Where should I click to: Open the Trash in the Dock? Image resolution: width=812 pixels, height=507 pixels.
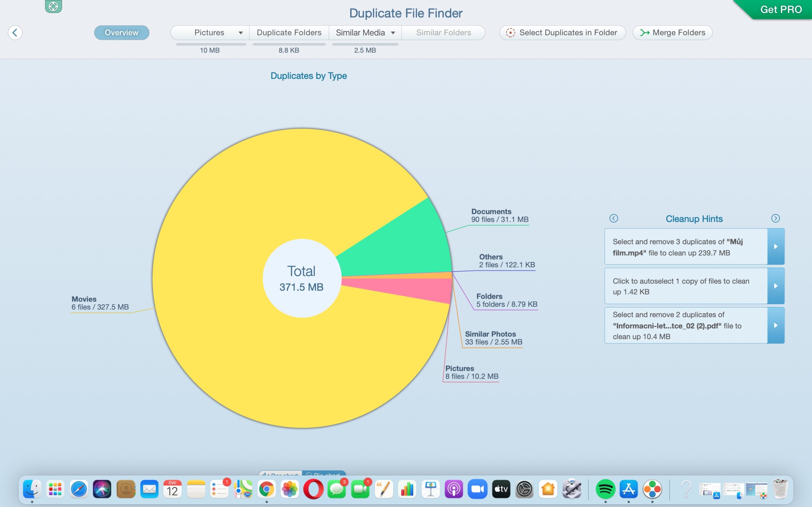point(780,489)
